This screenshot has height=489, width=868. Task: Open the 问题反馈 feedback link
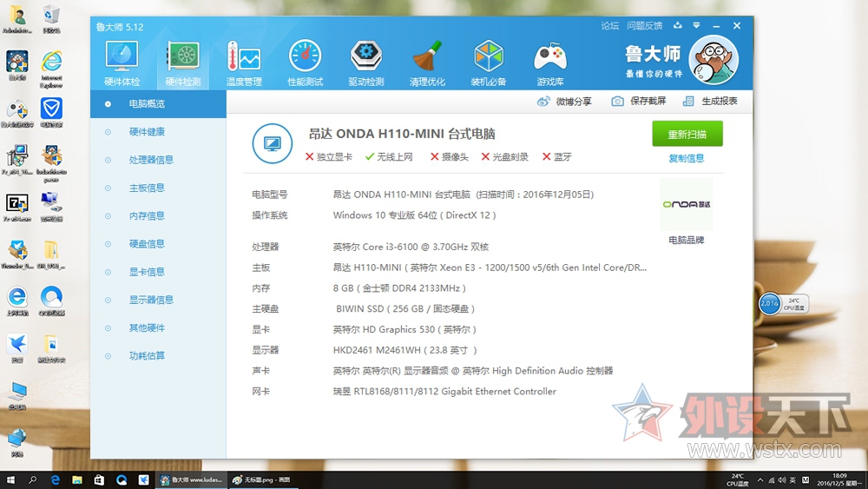tap(644, 26)
